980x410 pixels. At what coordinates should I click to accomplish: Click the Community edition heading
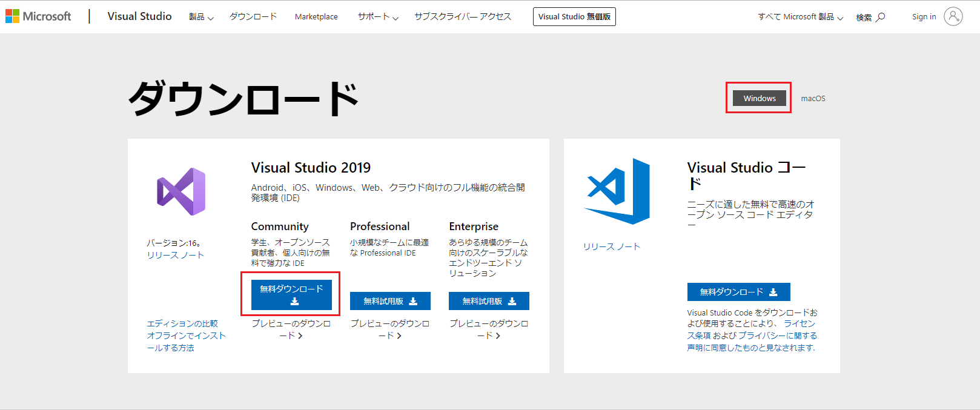pos(280,226)
